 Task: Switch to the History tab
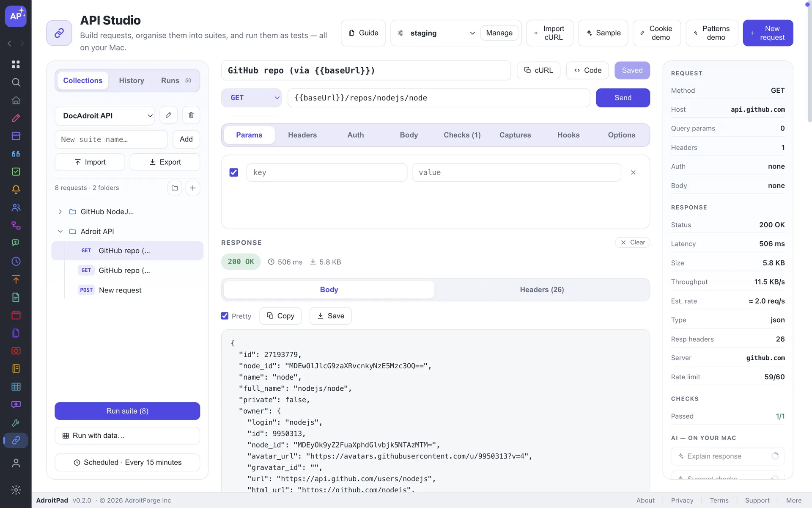(132, 80)
